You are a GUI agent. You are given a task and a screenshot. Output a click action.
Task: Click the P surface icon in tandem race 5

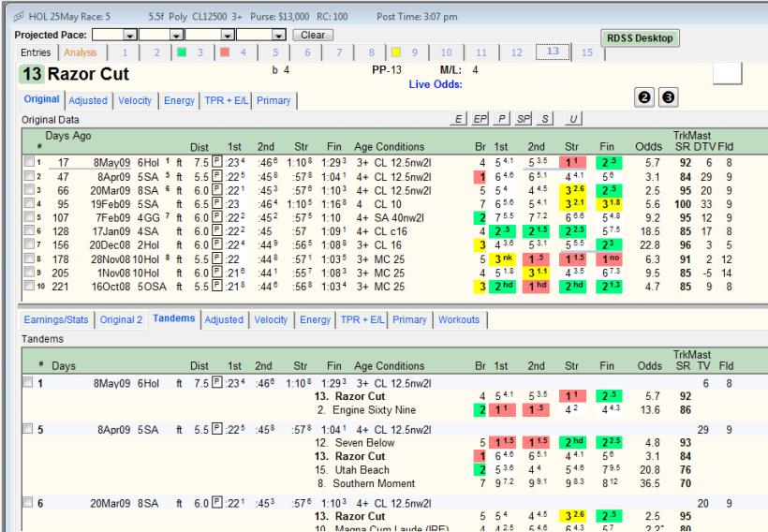[x=217, y=429]
